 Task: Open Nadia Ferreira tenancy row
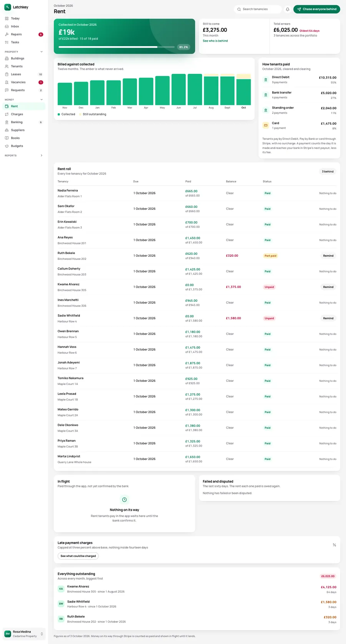197,193
